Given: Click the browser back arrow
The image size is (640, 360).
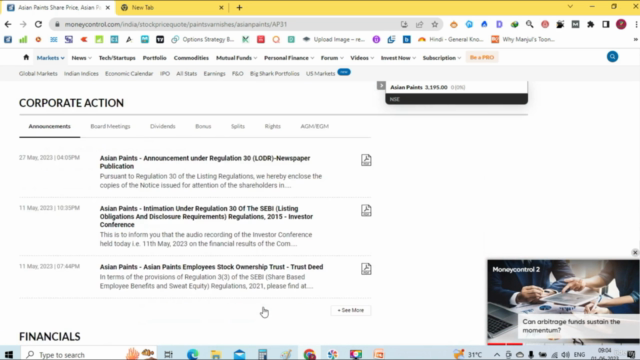Looking at the screenshot, I should click(8, 24).
